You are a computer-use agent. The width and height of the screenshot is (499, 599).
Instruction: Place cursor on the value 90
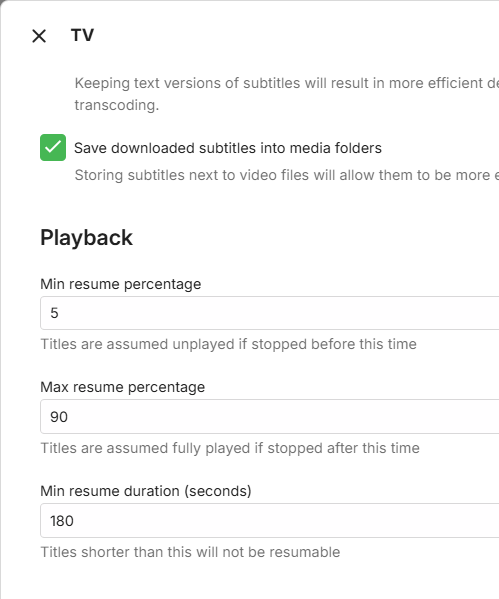(59, 417)
